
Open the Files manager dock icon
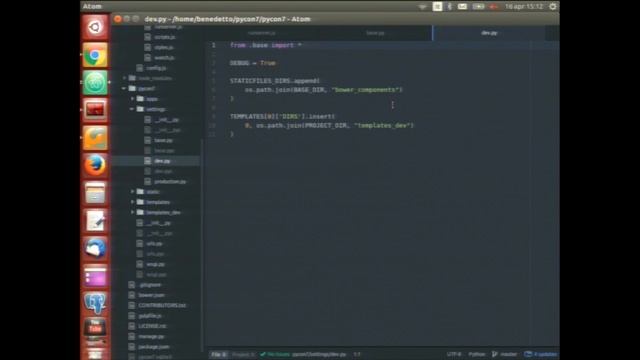click(x=95, y=193)
